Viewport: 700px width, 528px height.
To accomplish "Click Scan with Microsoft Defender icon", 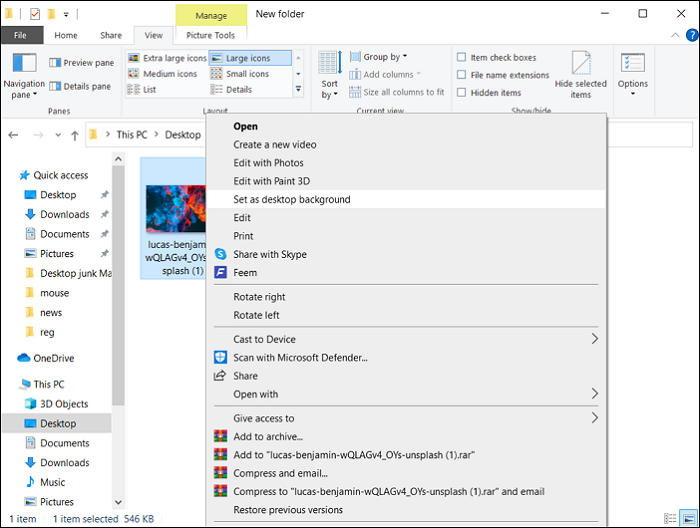I will coord(221,358).
